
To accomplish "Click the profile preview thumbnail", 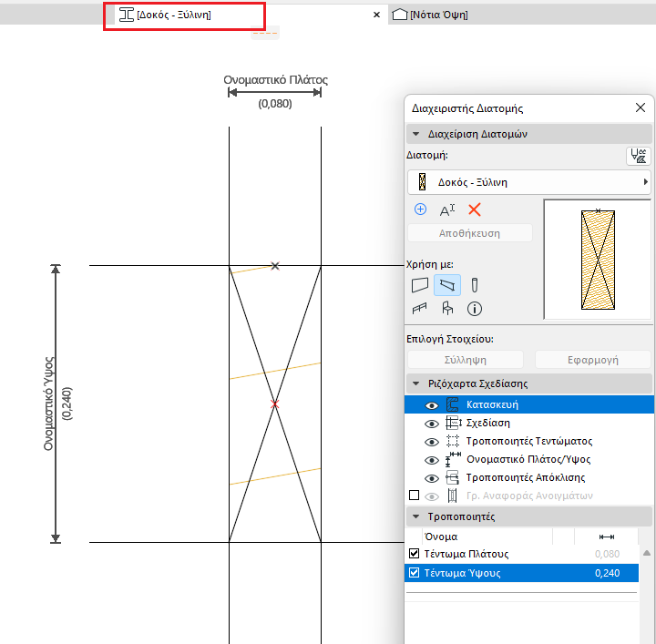I will pyautogui.click(x=597, y=260).
